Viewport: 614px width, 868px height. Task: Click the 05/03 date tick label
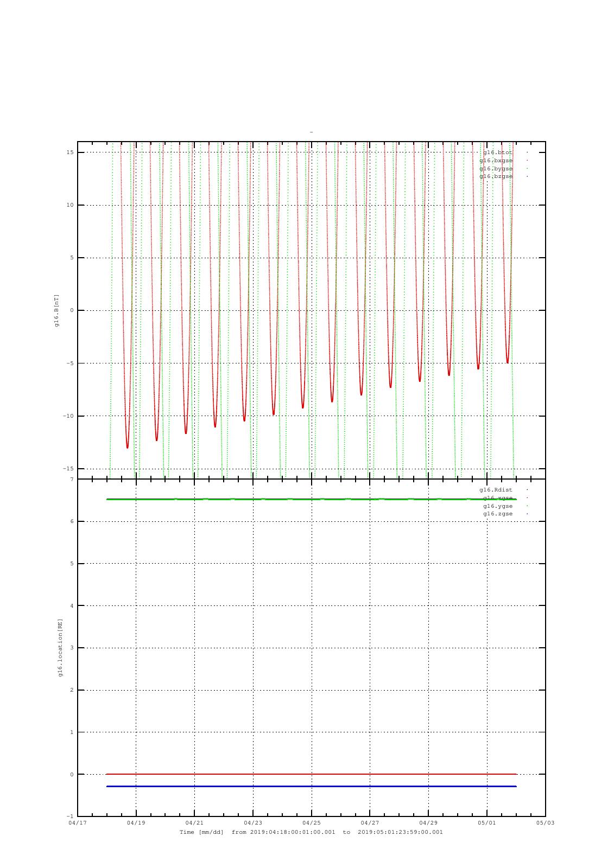tap(546, 822)
